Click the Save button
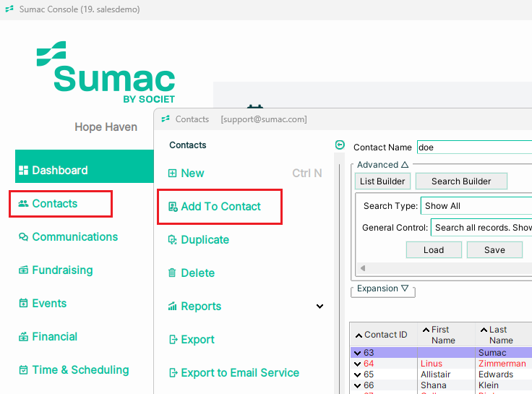The image size is (532, 394). [x=494, y=250]
